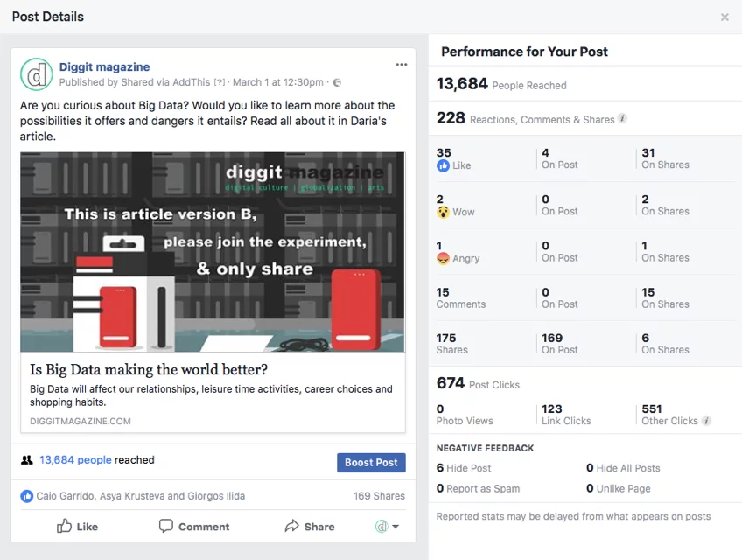Click the Wow emoji reaction icon
Image resolution: width=742 pixels, height=560 pixels.
(443, 212)
